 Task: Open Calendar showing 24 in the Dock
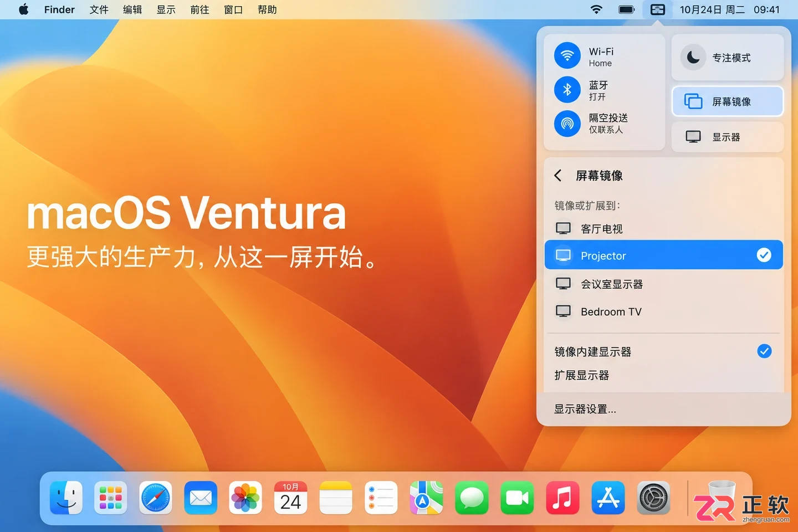291,498
